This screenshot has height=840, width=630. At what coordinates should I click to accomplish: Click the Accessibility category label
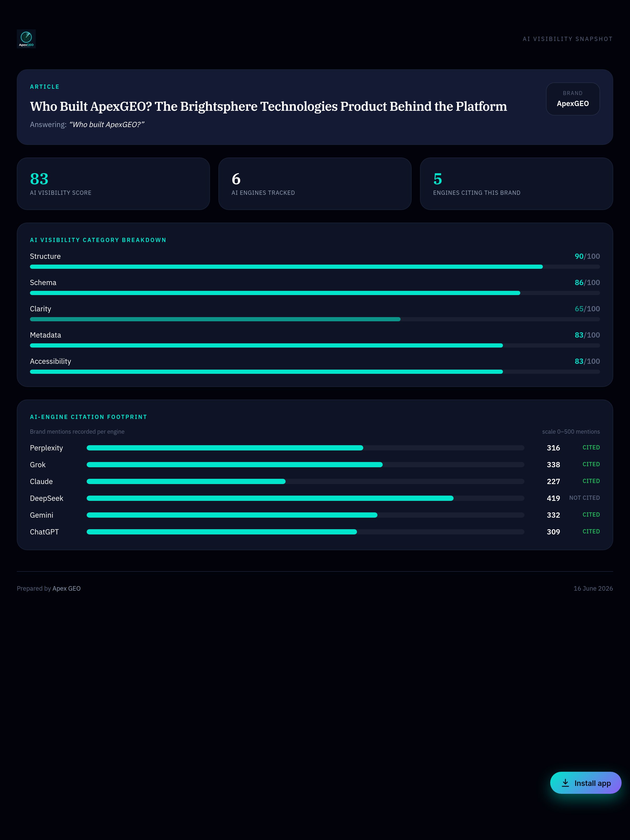(50, 361)
